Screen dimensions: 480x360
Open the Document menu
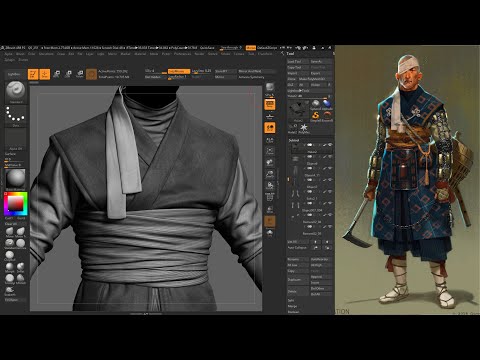point(46,54)
